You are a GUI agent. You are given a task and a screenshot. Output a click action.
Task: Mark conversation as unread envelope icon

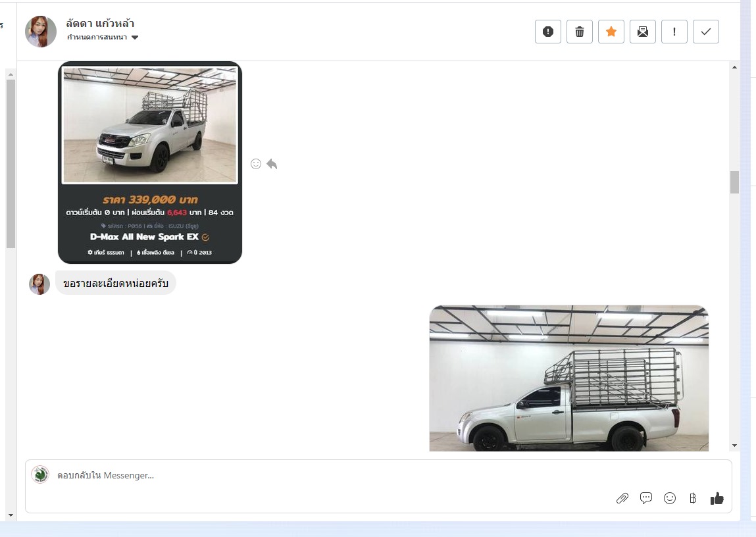(x=643, y=32)
